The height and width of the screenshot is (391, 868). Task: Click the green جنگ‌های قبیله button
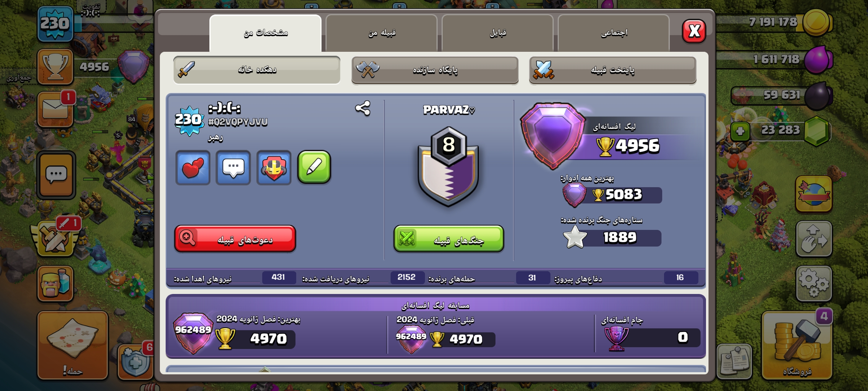pos(448,239)
